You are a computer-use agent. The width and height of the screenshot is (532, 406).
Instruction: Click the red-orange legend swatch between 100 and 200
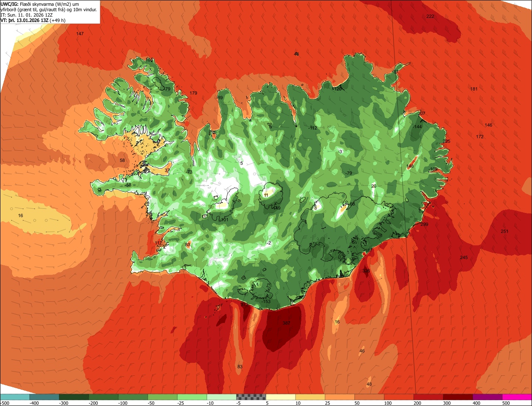point(399,397)
